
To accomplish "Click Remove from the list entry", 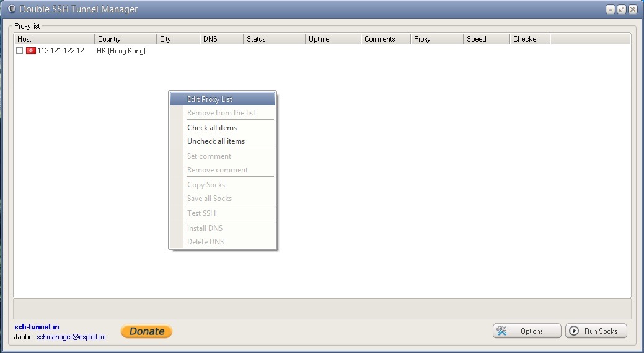I will click(222, 112).
